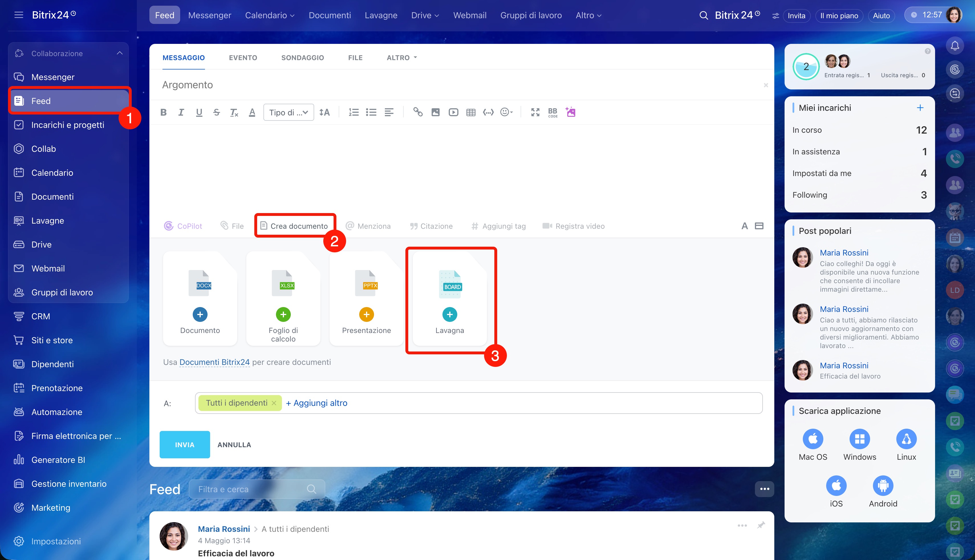Underline the selected text
This screenshot has height=560, width=975.
[199, 112]
